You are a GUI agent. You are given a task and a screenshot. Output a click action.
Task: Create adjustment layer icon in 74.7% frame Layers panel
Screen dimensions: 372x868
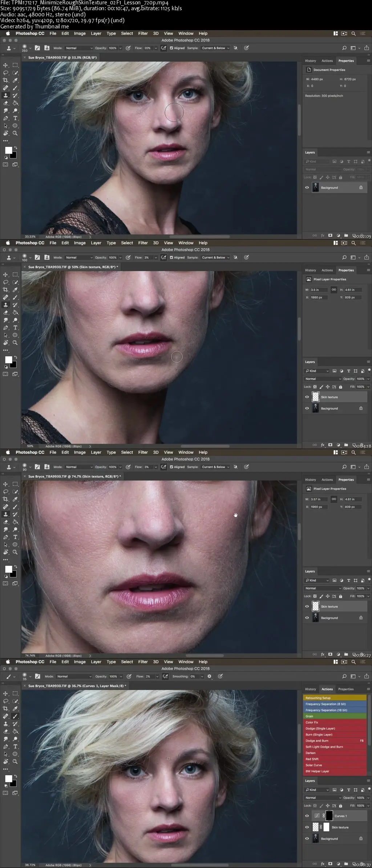coord(338,654)
